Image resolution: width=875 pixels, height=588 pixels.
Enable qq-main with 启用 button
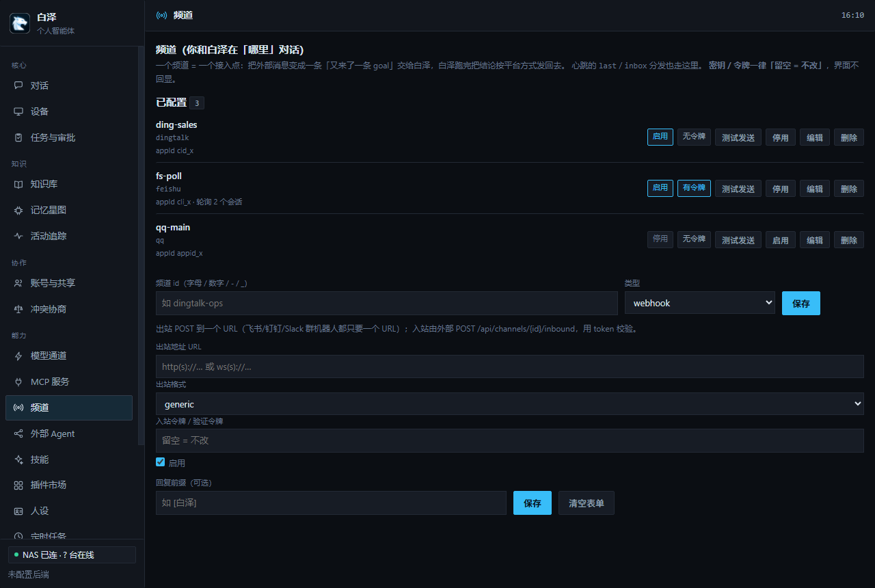(x=781, y=240)
